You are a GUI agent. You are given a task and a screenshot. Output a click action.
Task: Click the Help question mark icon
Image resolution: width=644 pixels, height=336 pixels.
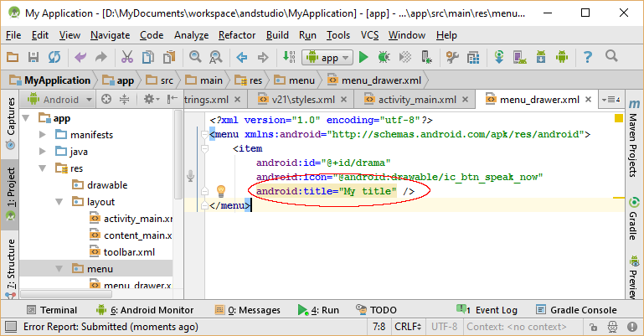pyautogui.click(x=588, y=57)
